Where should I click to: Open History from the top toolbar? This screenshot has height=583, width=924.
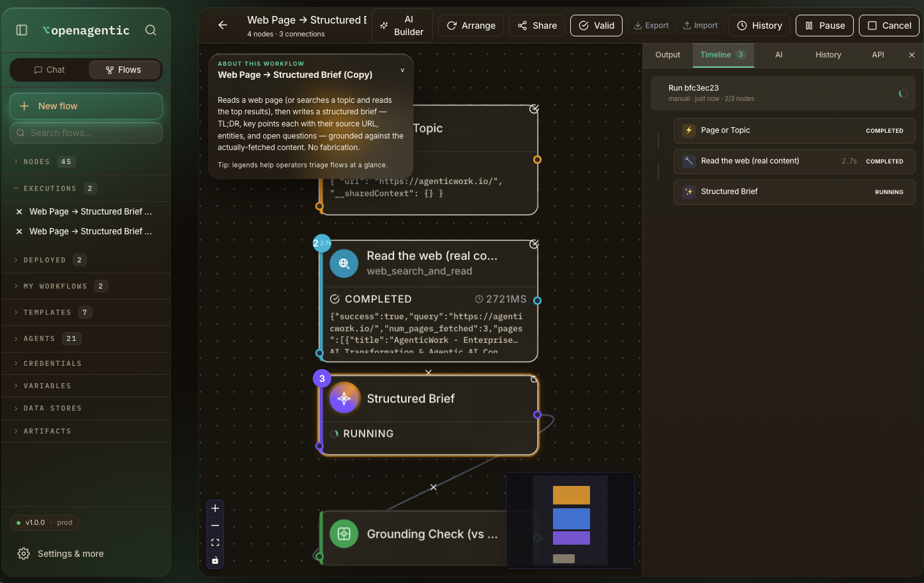(x=759, y=26)
